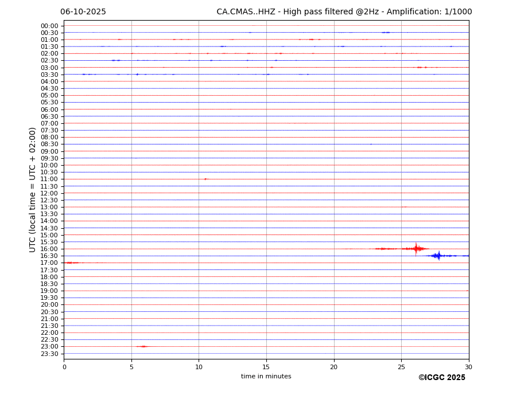Select the 12:00 time label on y-axis
532x399 pixels.
coord(49,193)
